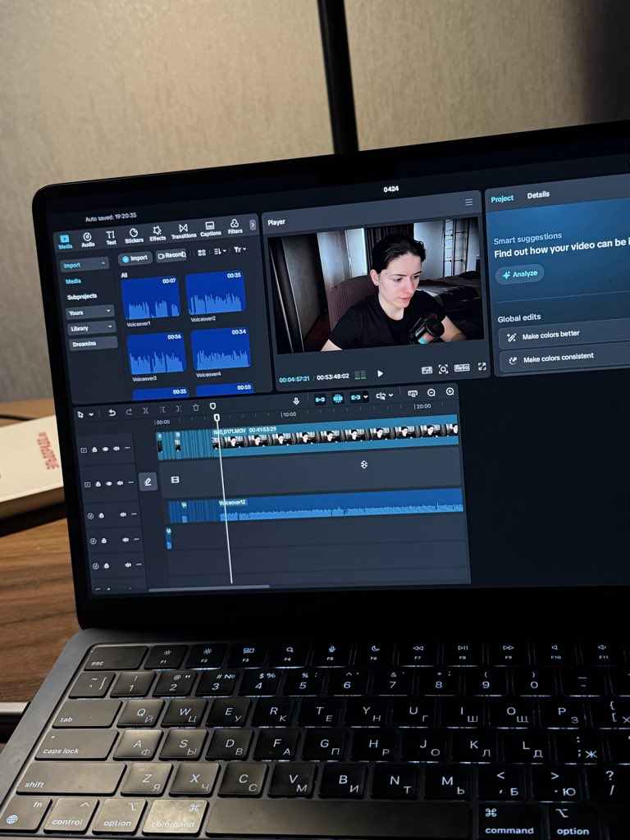The height and width of the screenshot is (840, 630).
Task: Hide the IMG_0171.MOV video track with the eye
Action: click(x=106, y=449)
